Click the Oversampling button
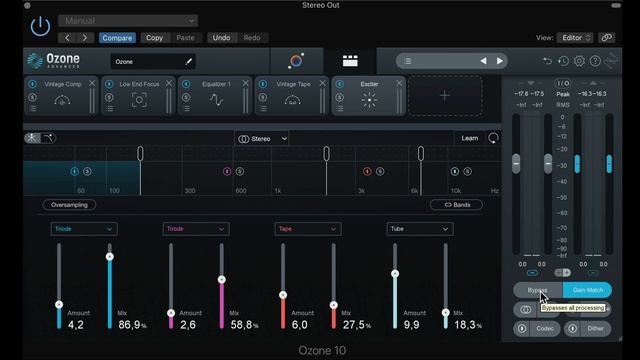Viewport: 640px width, 360px height. (69, 205)
